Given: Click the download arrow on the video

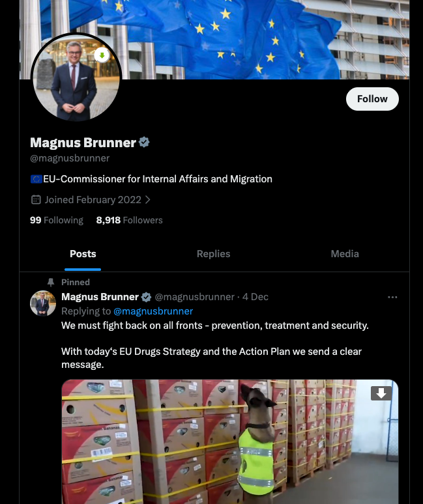Looking at the screenshot, I should point(381,393).
